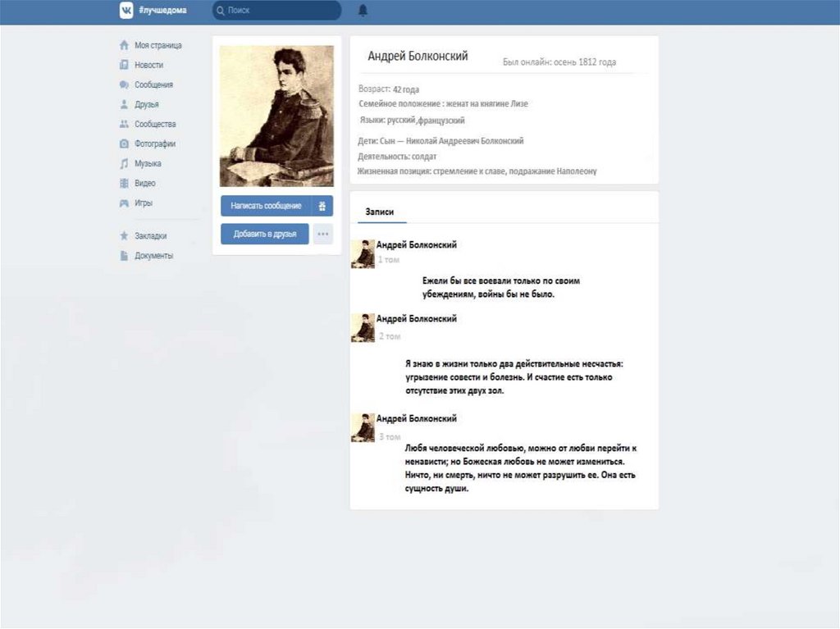Focus the Поиск search field

(277, 10)
